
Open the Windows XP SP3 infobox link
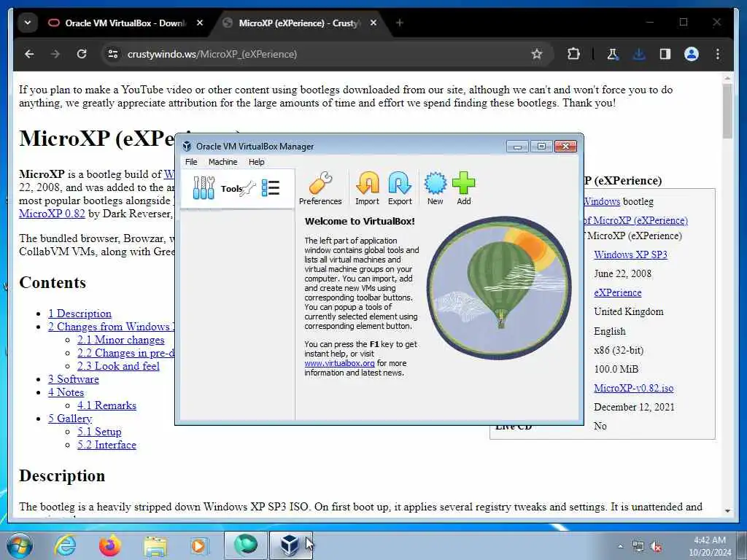(630, 254)
